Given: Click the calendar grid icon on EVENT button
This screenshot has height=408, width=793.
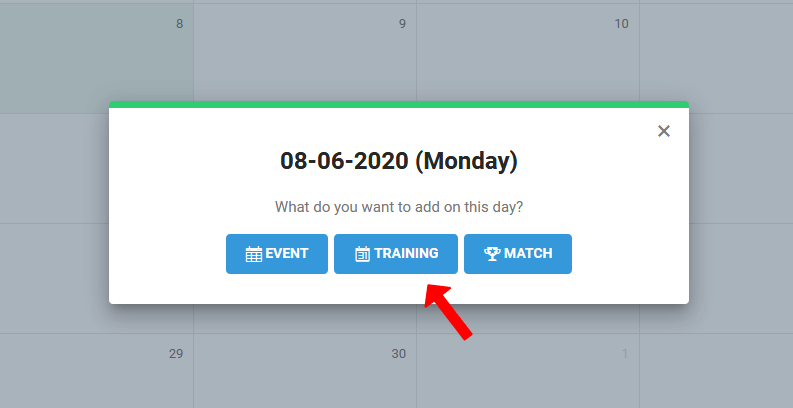Looking at the screenshot, I should tap(254, 254).
